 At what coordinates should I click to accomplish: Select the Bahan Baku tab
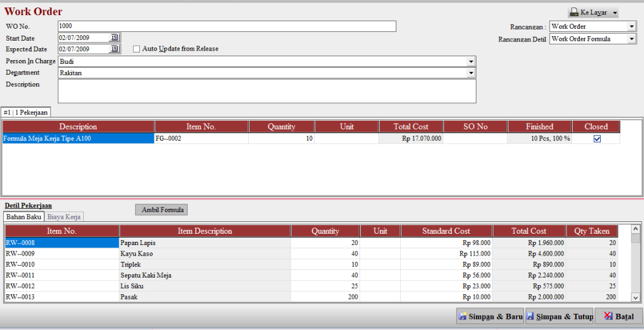(23, 217)
